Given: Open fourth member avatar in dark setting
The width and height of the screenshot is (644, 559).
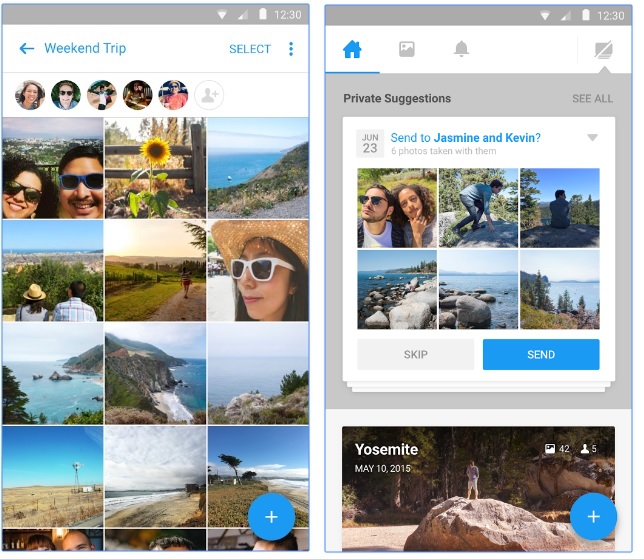Looking at the screenshot, I should point(138,95).
